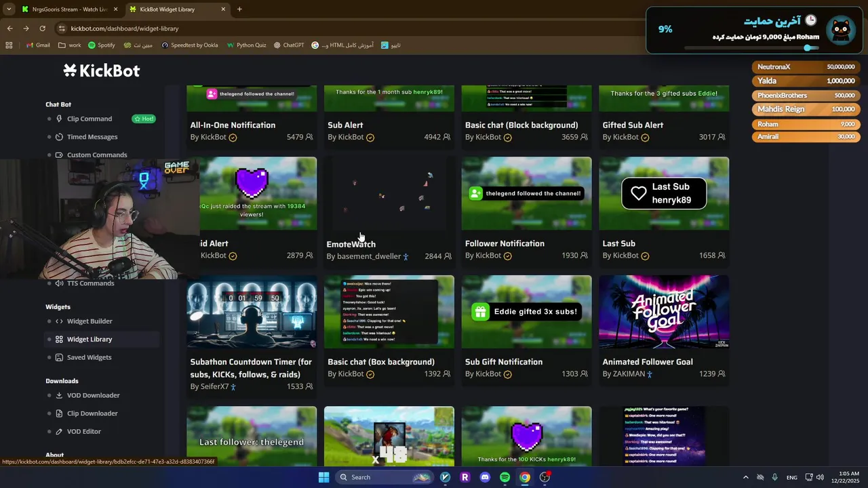Open the Spotify bookmark
The image size is (868, 488).
[x=101, y=45]
